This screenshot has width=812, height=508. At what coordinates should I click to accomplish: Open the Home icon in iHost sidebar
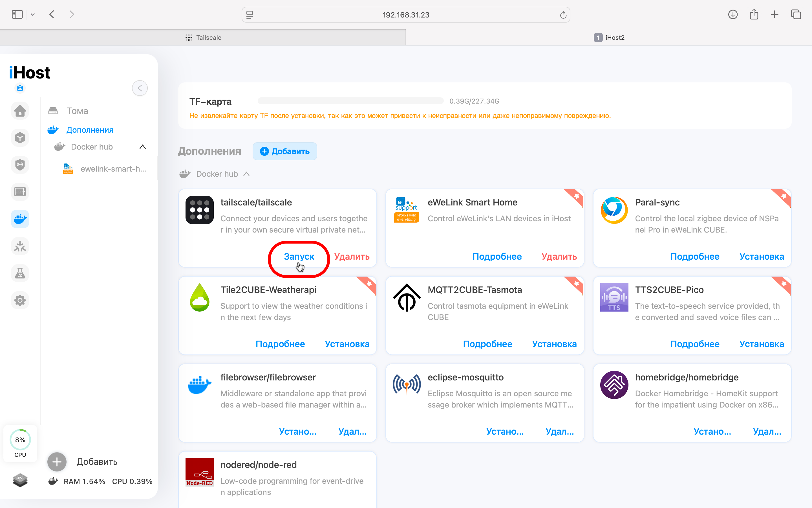click(20, 111)
